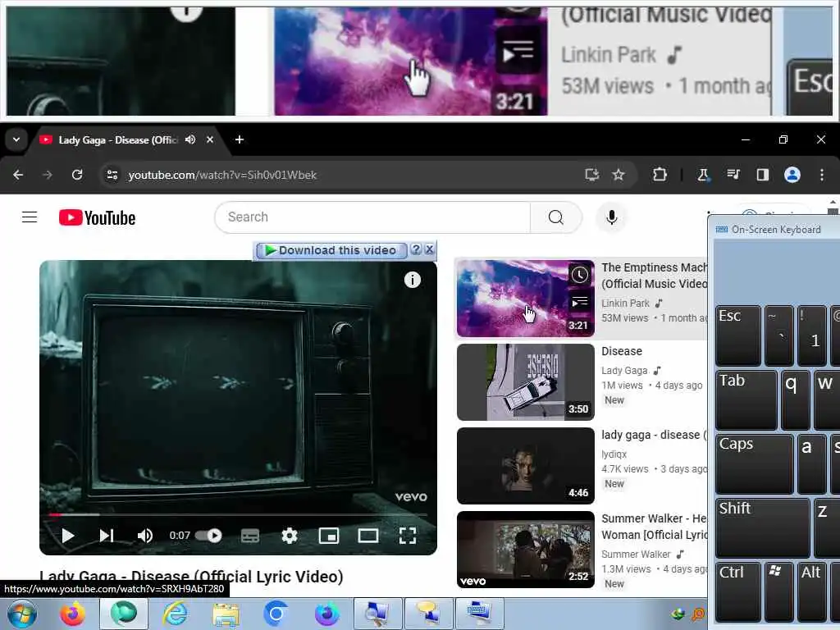Add Linkin Park video to queue
Screen dimensions: 840x630
click(579, 302)
